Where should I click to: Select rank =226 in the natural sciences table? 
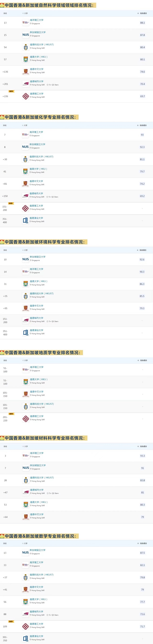[5, 96]
